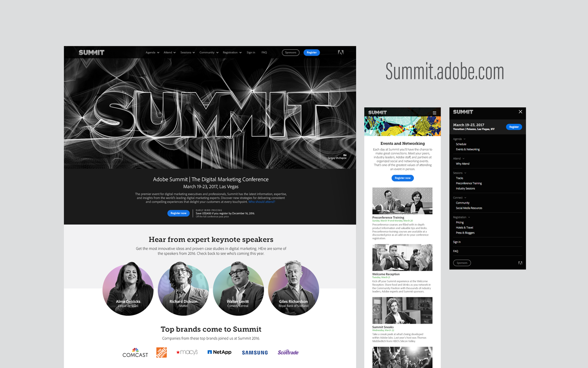
Task: Close the mobile navigation menu with X
Action: point(520,112)
